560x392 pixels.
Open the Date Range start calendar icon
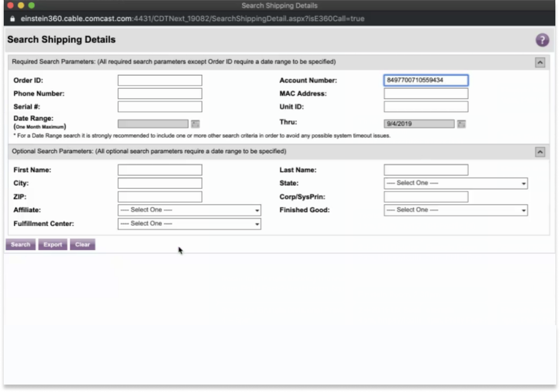195,124
